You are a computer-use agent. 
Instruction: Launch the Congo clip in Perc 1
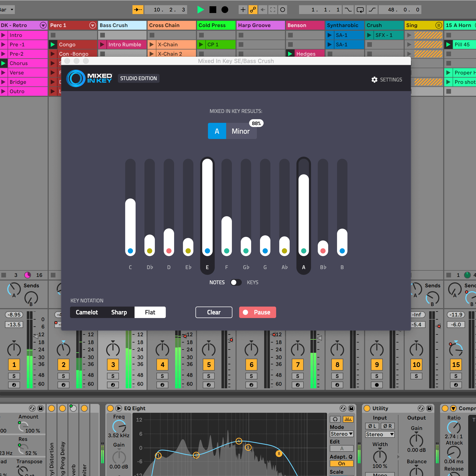53,45
